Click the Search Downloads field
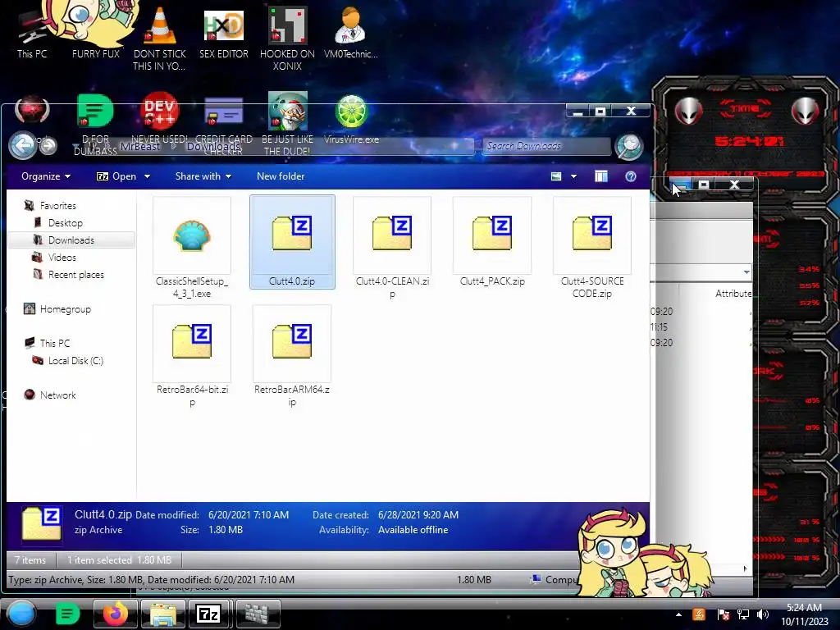The image size is (840, 630). 546,146
